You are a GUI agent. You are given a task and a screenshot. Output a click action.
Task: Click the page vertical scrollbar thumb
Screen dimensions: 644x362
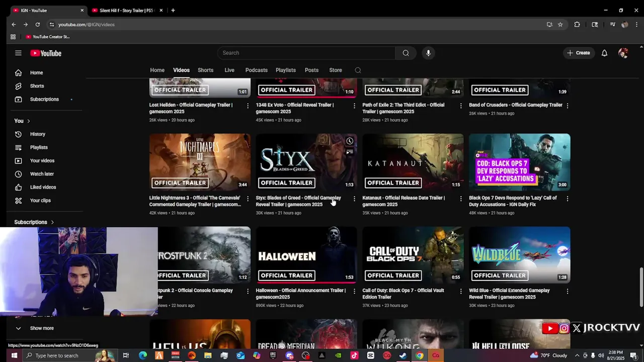tap(641, 287)
